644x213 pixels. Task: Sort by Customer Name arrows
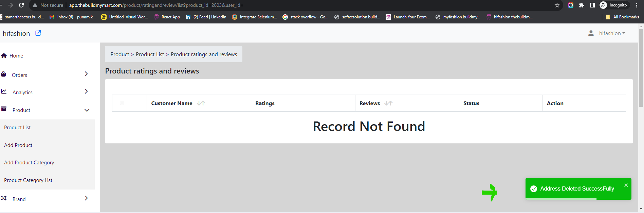201,103
